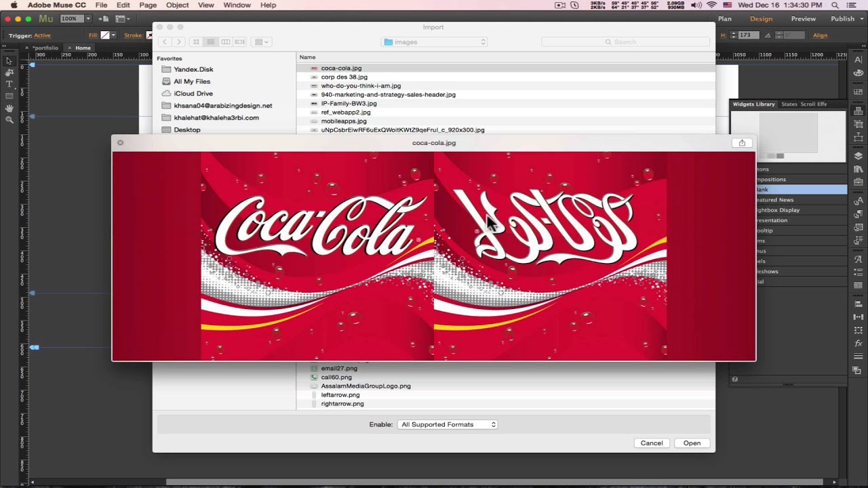Open the Object menu
This screenshot has width=868, height=488.
coord(178,5)
